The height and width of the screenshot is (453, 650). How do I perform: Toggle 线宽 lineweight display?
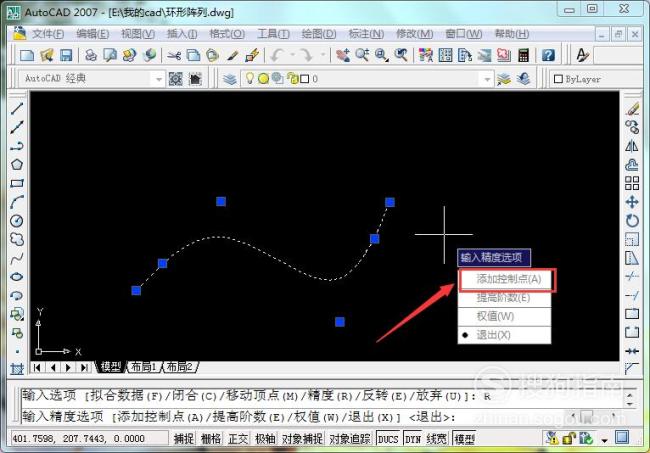tap(437, 438)
